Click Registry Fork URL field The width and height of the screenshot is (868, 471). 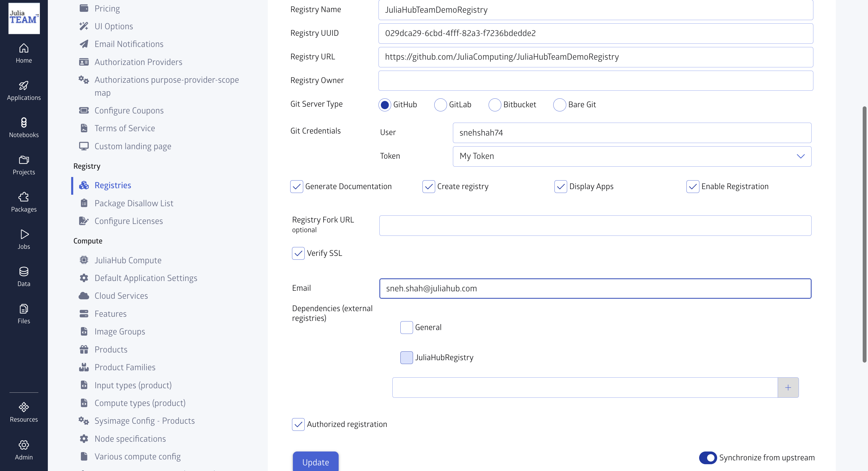[595, 225]
